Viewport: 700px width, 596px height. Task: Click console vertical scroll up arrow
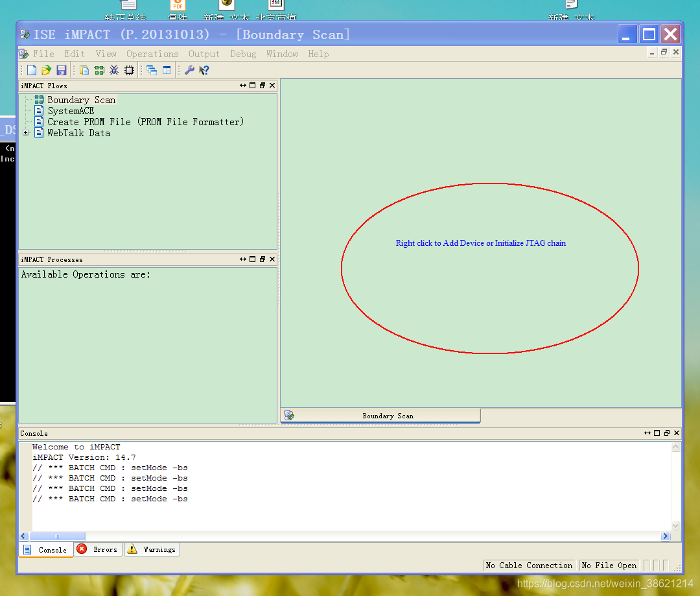click(676, 447)
